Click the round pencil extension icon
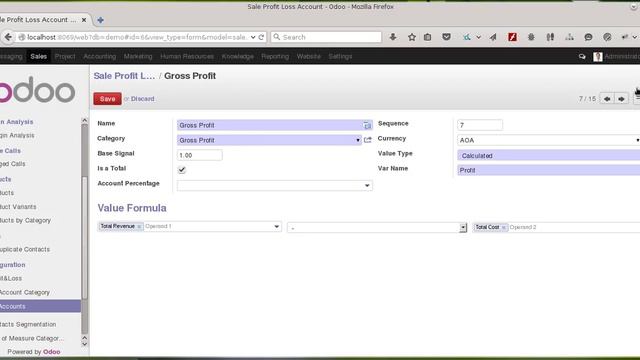The width and height of the screenshot is (640, 360). pos(607,37)
